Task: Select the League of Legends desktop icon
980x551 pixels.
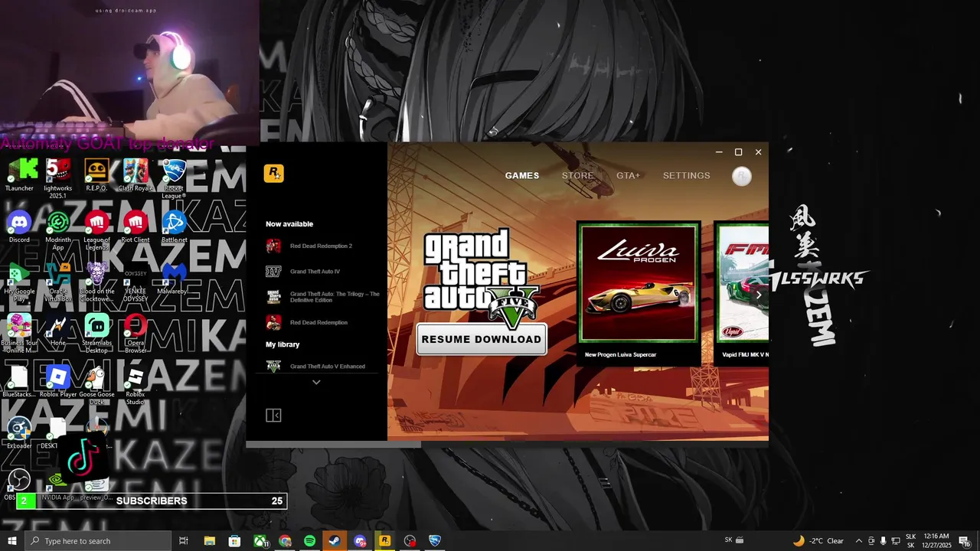Action: pyautogui.click(x=96, y=230)
